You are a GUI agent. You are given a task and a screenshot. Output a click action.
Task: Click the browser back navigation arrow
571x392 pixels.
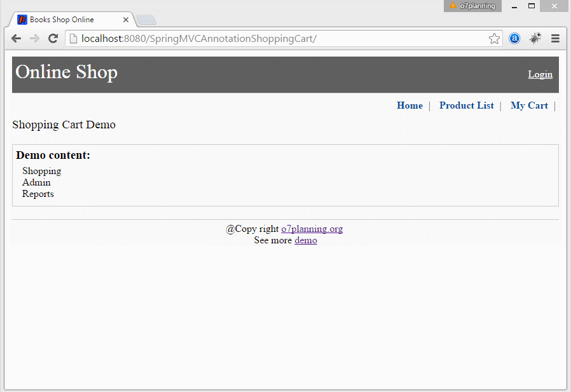tap(16, 38)
